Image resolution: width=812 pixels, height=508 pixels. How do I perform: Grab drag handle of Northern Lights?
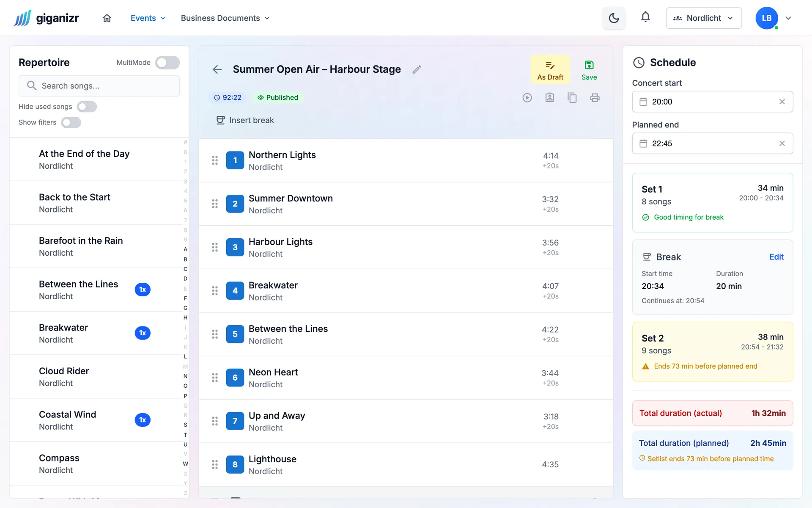(215, 160)
